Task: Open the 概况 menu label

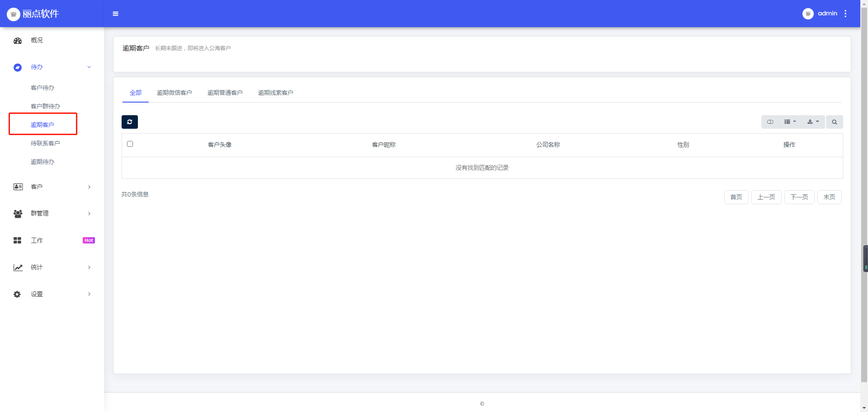Action: pos(37,40)
